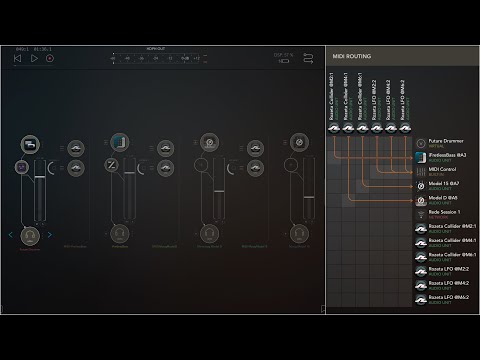Open lower Rozeta node in first MIDI strip

click(x=76, y=168)
